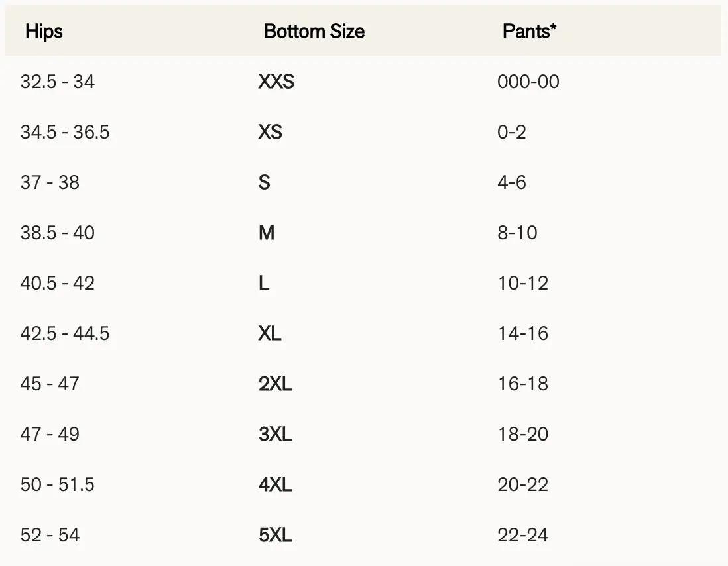Click the Bottom Size column header
728x566 pixels.
pyautogui.click(x=314, y=31)
